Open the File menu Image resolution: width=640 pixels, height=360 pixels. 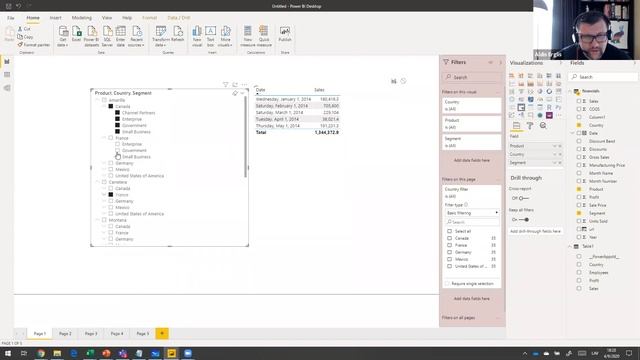coord(11,18)
